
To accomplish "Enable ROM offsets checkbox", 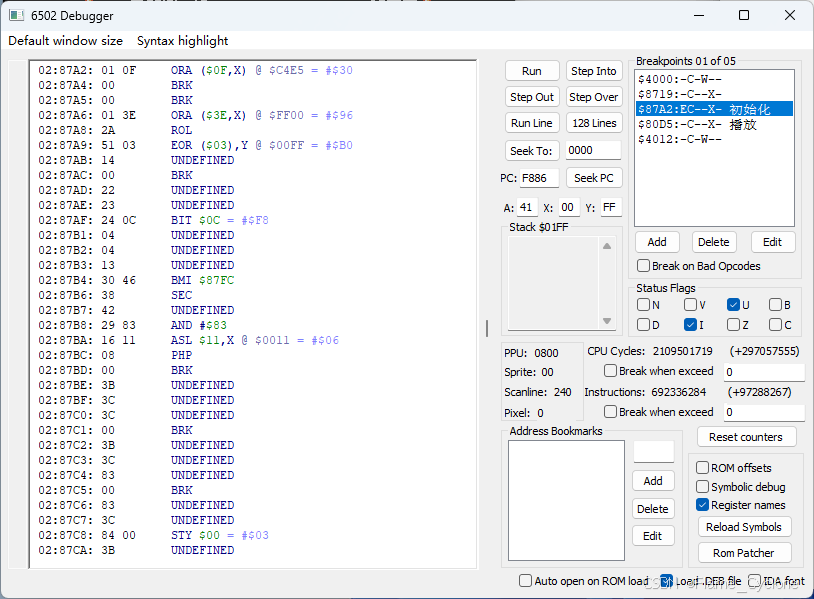I will [x=702, y=468].
